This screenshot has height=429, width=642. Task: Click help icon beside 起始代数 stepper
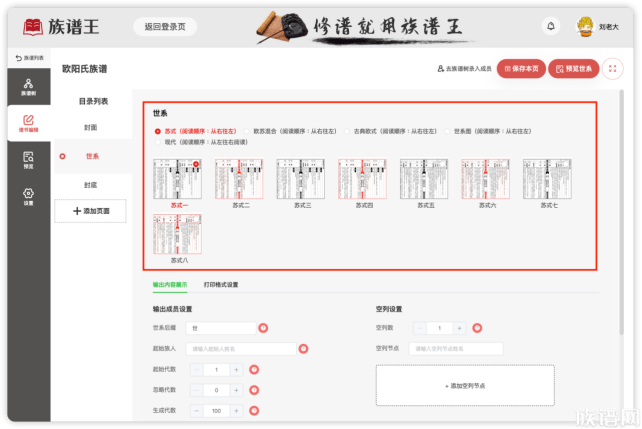point(254,370)
